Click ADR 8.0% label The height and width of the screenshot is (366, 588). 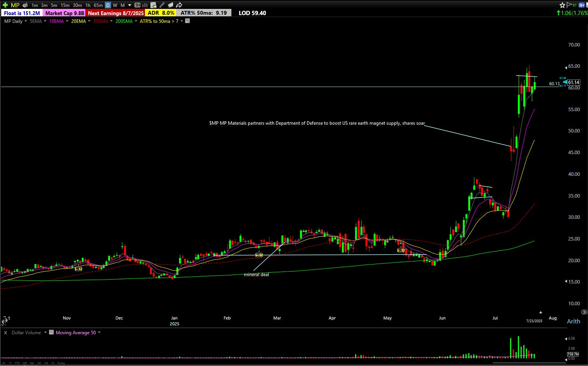[160, 13]
